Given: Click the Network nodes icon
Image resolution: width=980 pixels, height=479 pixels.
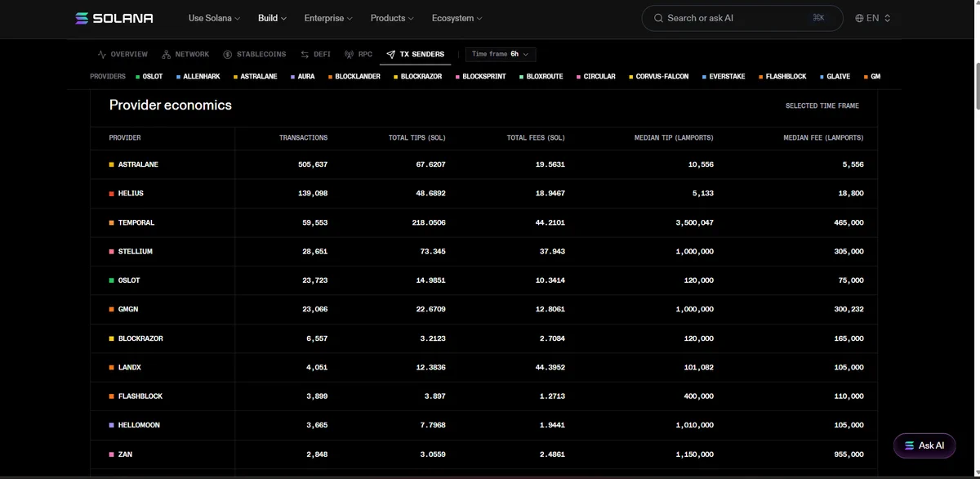Looking at the screenshot, I should click(167, 55).
